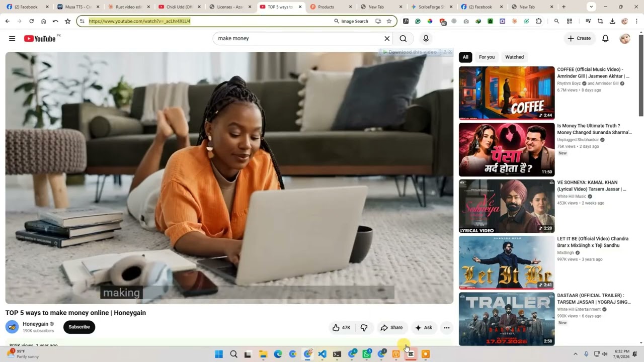The image size is (644, 362).
Task: Start voice search with the microphone
Action: pos(426,38)
